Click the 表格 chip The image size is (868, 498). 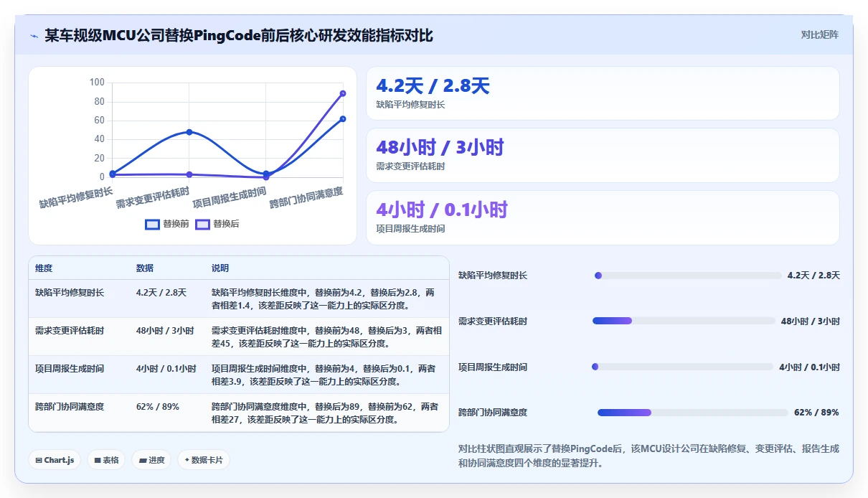pos(106,460)
